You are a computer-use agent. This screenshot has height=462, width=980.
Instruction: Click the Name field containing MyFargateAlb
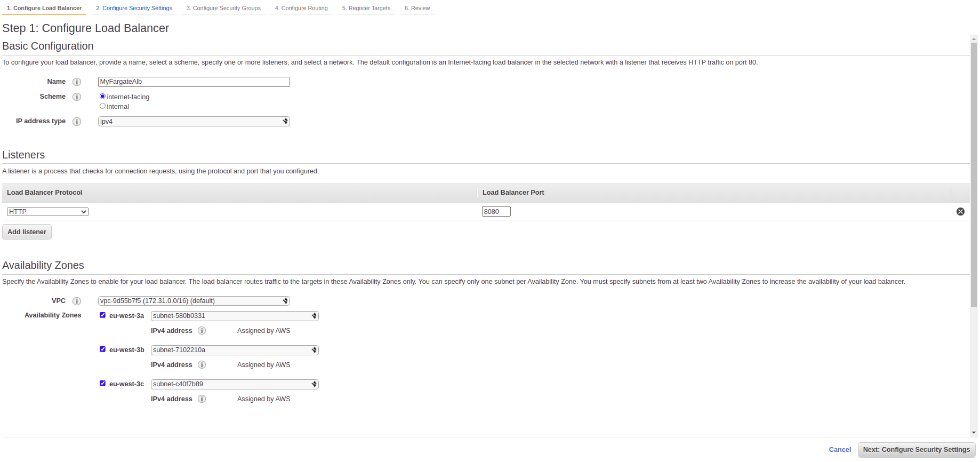click(194, 82)
